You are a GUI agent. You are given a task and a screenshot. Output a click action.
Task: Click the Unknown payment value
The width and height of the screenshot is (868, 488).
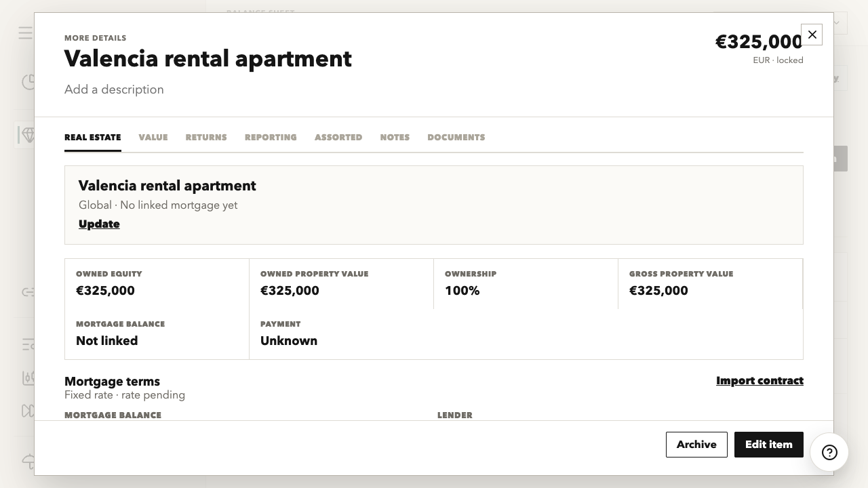point(289,341)
